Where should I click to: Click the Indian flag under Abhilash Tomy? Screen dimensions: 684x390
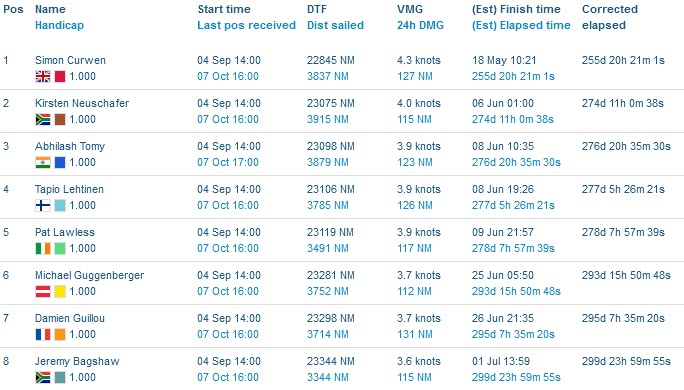[x=43, y=162]
